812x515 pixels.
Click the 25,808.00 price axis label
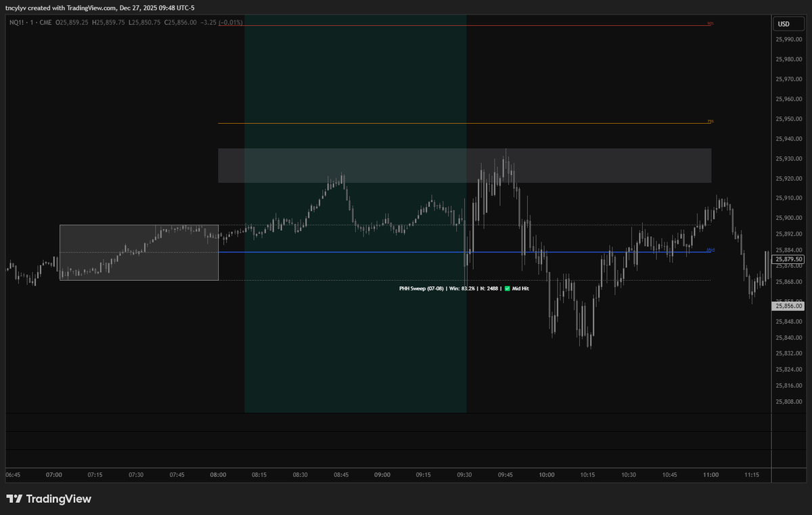pyautogui.click(x=789, y=401)
